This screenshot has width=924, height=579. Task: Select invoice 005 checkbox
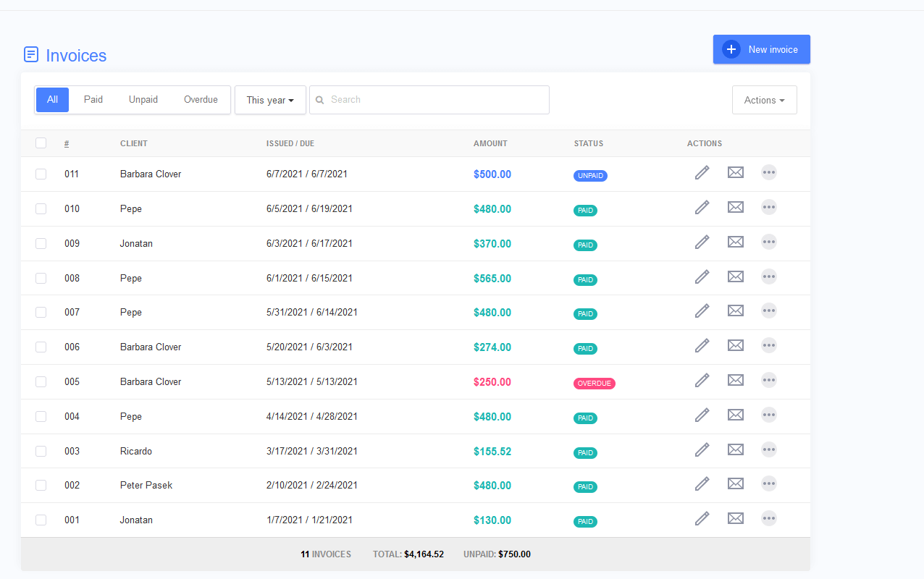(41, 381)
